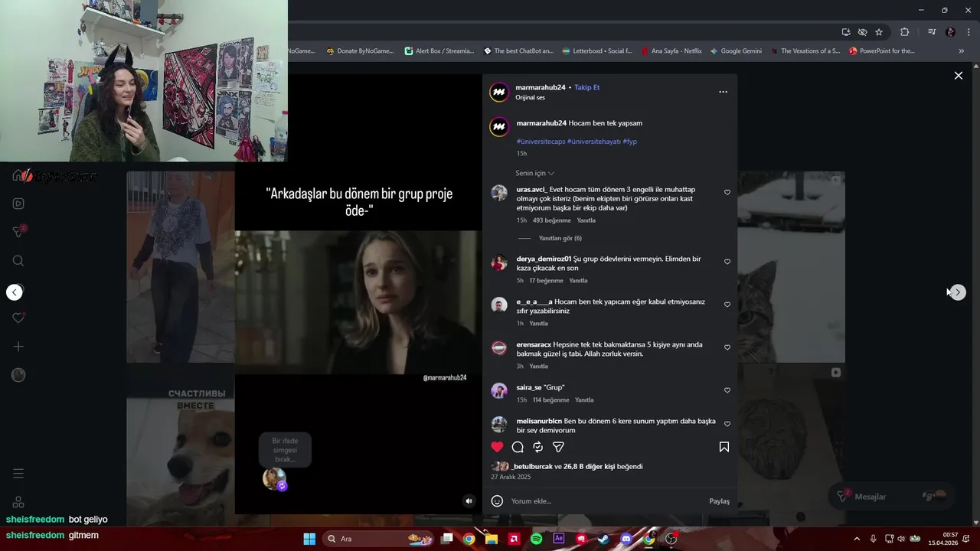Focus the 'Yorum ekle...' comment field
Viewport: 980px width, 551px height.
605,501
